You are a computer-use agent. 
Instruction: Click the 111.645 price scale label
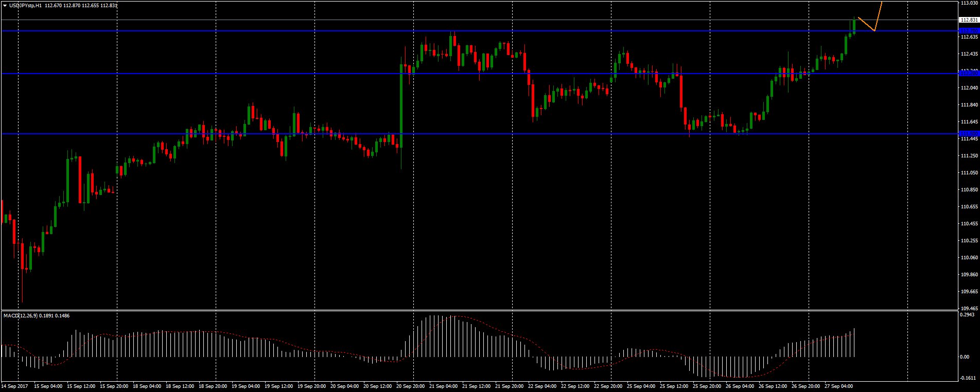point(969,122)
